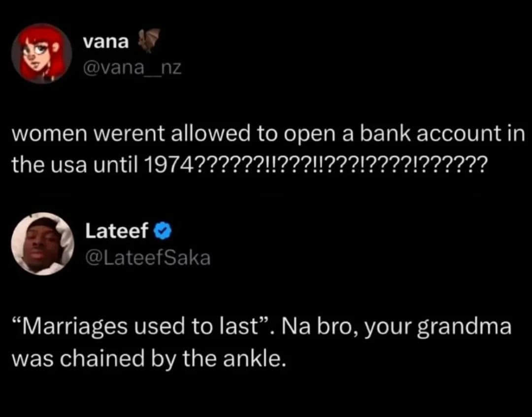The height and width of the screenshot is (417, 532).
Task: Open the vana display name
Action: [105, 42]
